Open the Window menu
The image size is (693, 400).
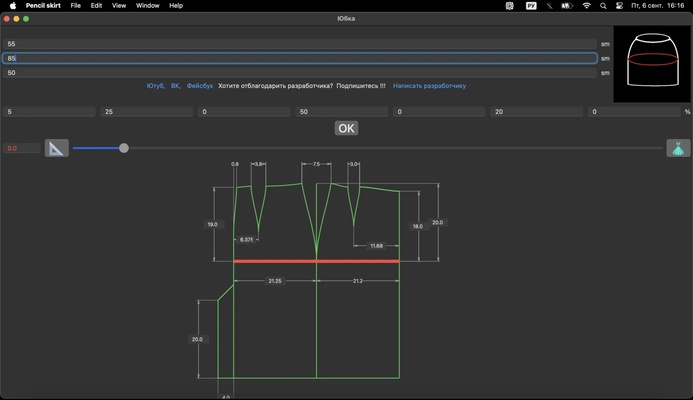point(147,5)
